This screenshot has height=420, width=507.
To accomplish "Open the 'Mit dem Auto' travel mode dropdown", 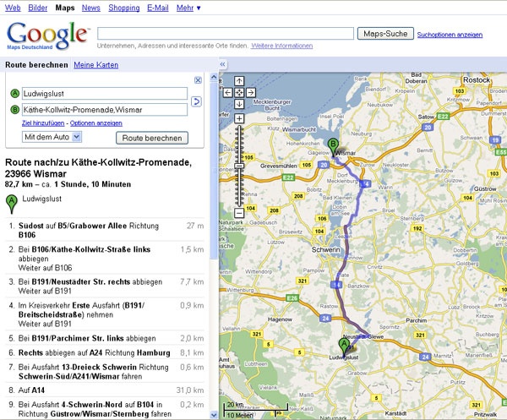I will click(52, 137).
